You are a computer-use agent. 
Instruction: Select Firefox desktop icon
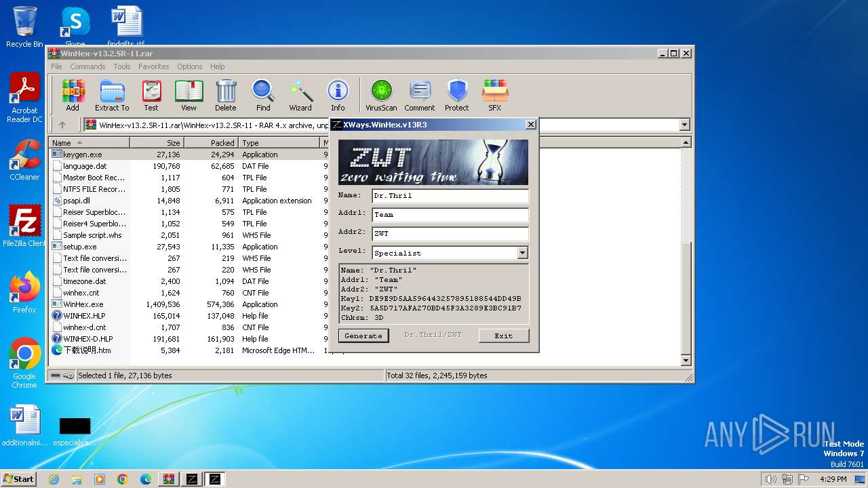coord(24,293)
